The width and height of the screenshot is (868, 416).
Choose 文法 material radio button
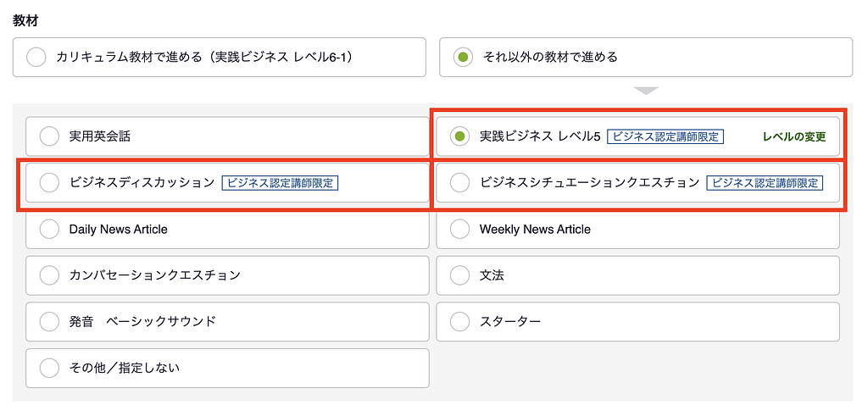[459, 275]
